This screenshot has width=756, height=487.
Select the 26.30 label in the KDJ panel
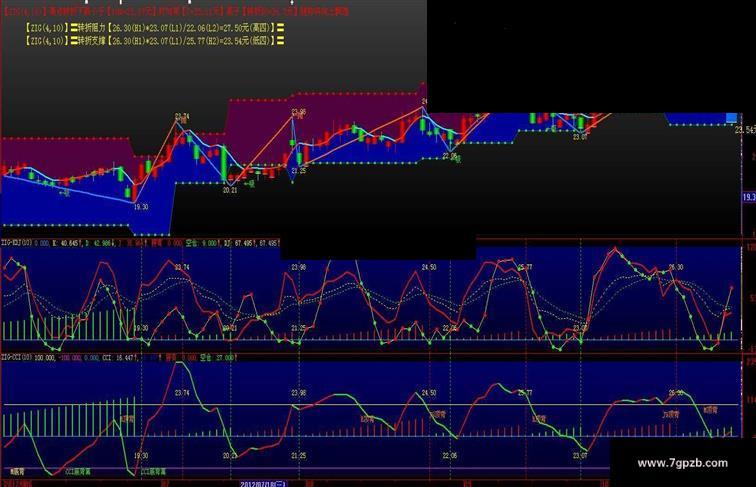(x=676, y=267)
